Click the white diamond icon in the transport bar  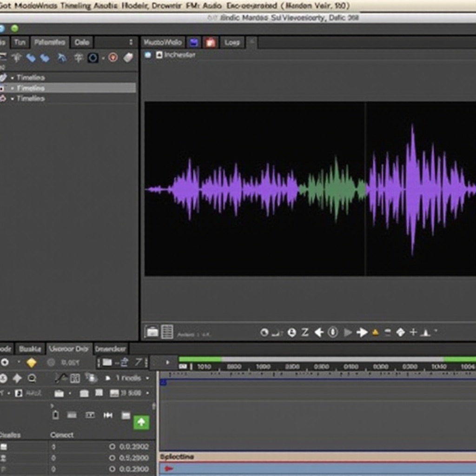tap(400, 332)
